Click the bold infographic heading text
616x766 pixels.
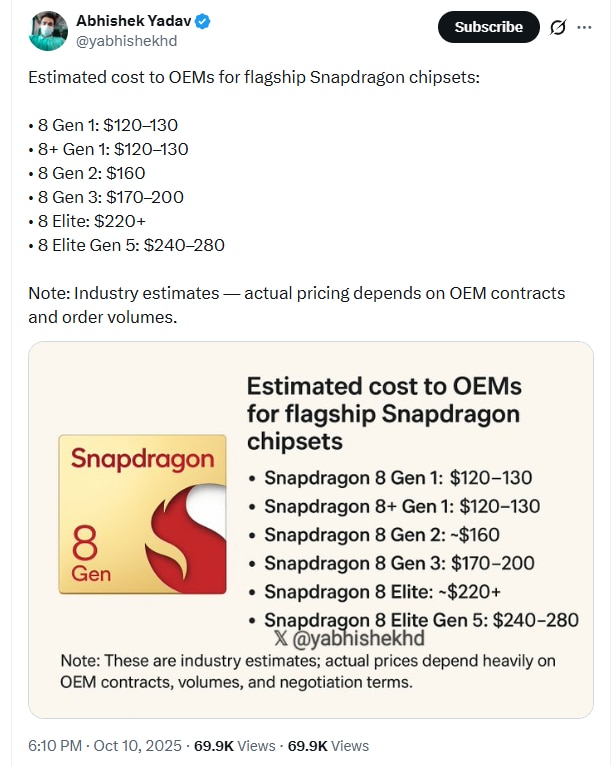coord(384,413)
